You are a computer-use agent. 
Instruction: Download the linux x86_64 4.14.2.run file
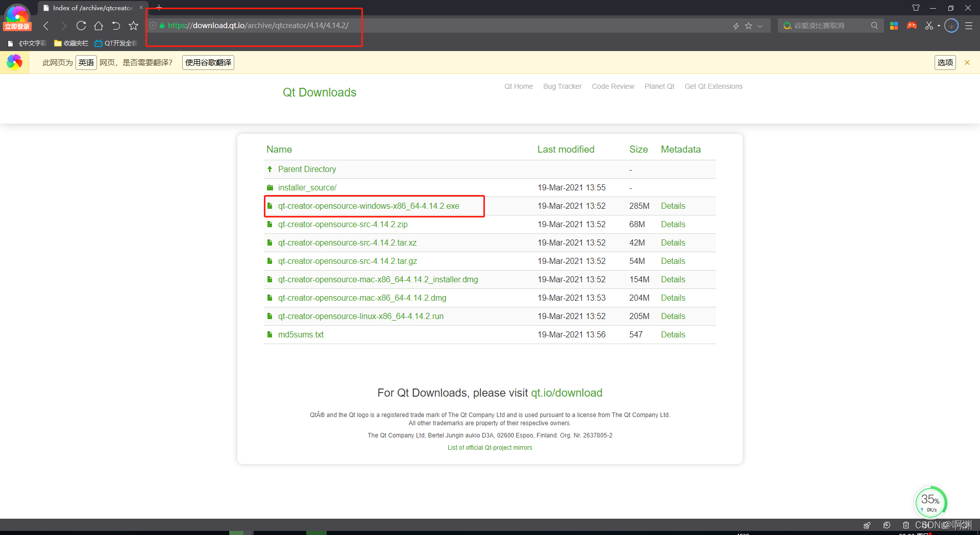click(x=361, y=317)
